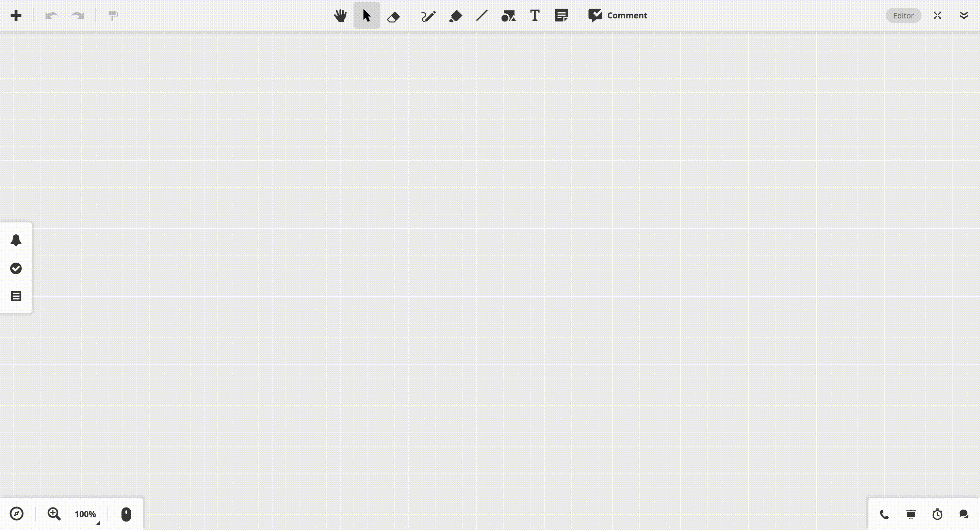The height and width of the screenshot is (530, 980).
Task: Open the tasks checkmark panel
Action: (x=16, y=268)
